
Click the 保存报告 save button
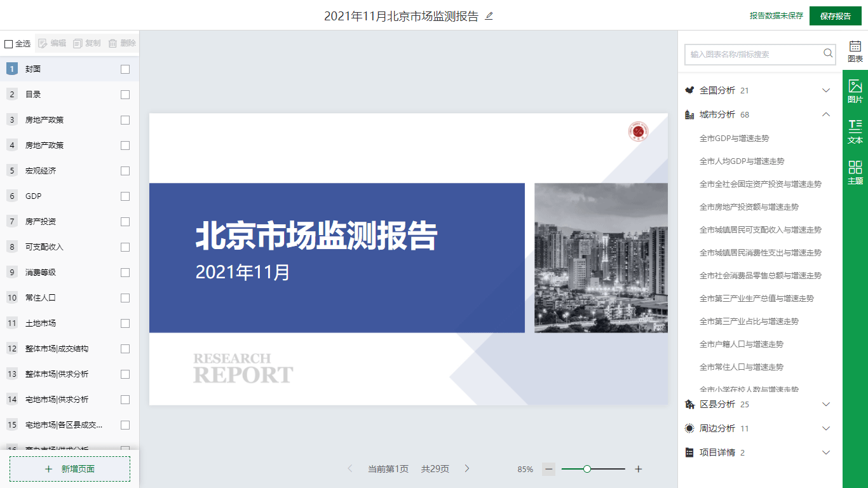pos(835,17)
